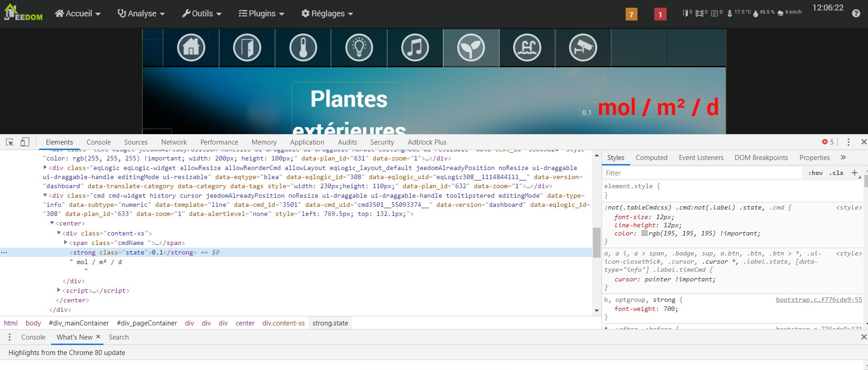Viewport: 868px width, 370px height.
Task: Open the home icon in design bar
Action: pos(191,47)
